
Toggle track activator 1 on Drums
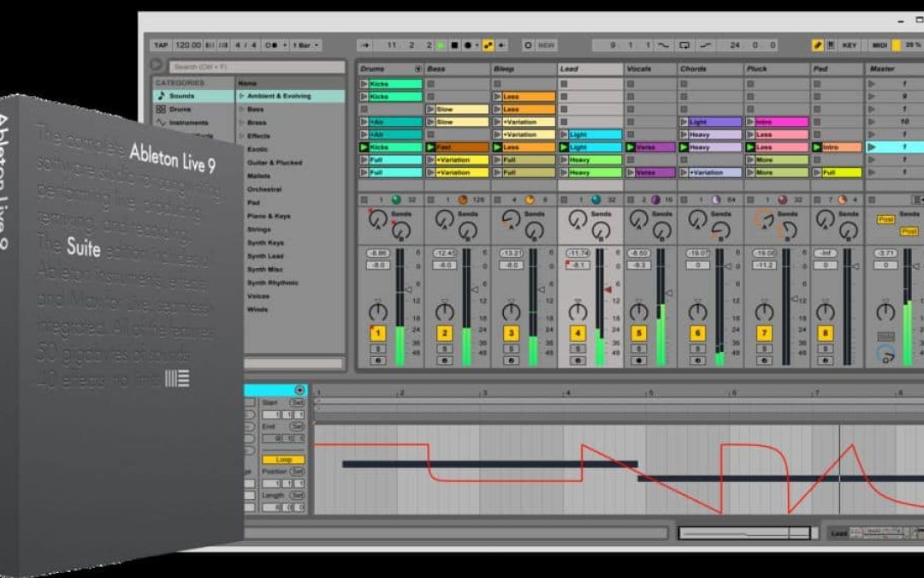[x=378, y=333]
